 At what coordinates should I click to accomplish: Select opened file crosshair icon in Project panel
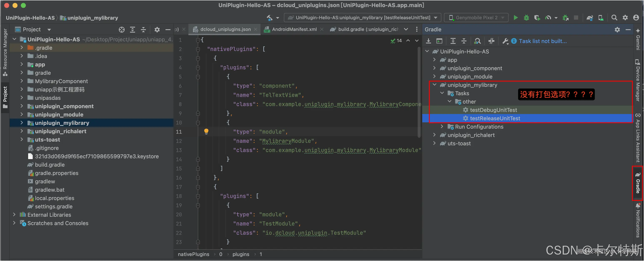122,30
